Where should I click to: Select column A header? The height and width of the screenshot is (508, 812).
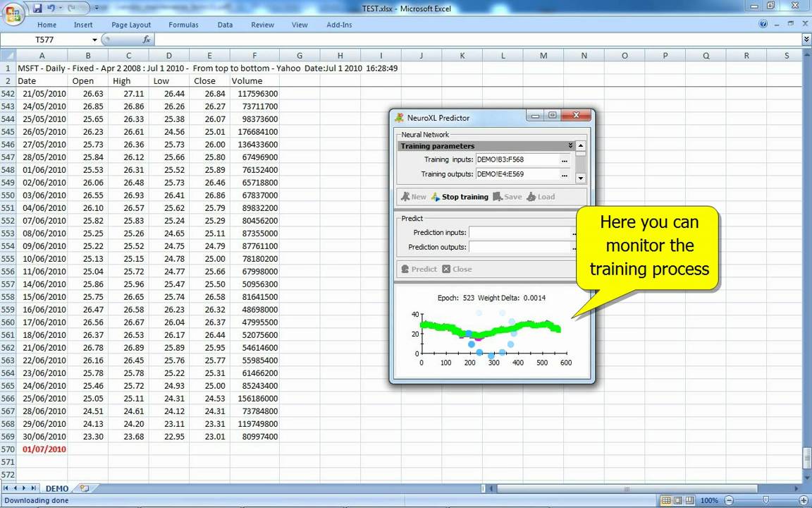tap(42, 56)
